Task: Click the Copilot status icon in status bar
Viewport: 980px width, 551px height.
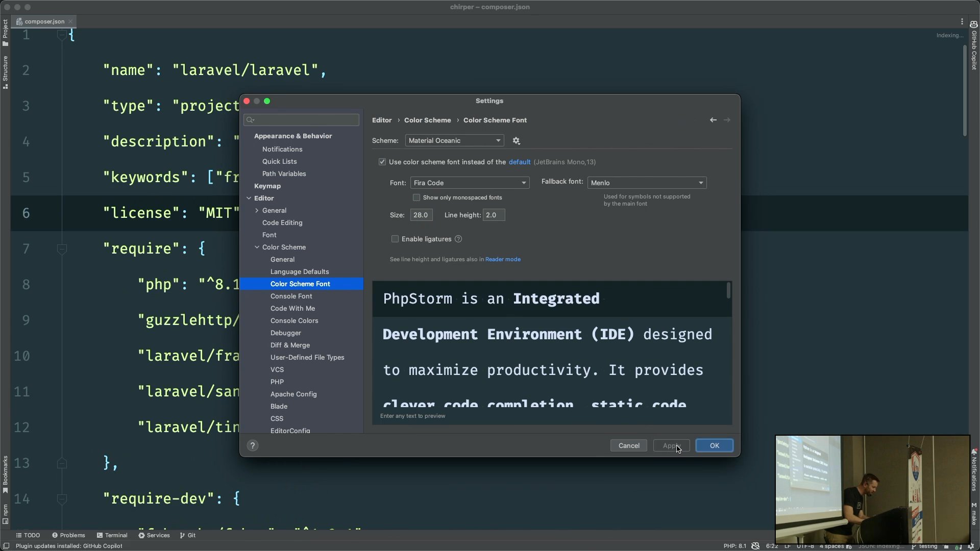Action: click(756, 546)
